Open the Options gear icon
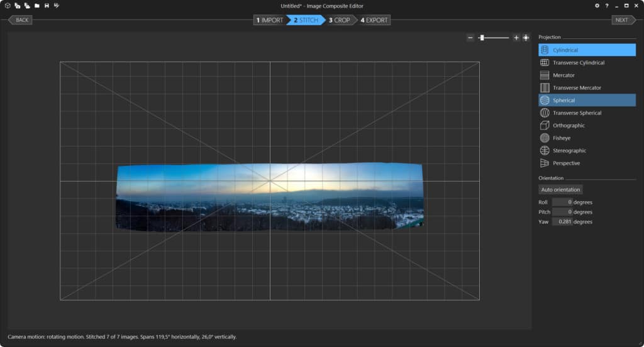This screenshot has width=644, height=347. (597, 6)
